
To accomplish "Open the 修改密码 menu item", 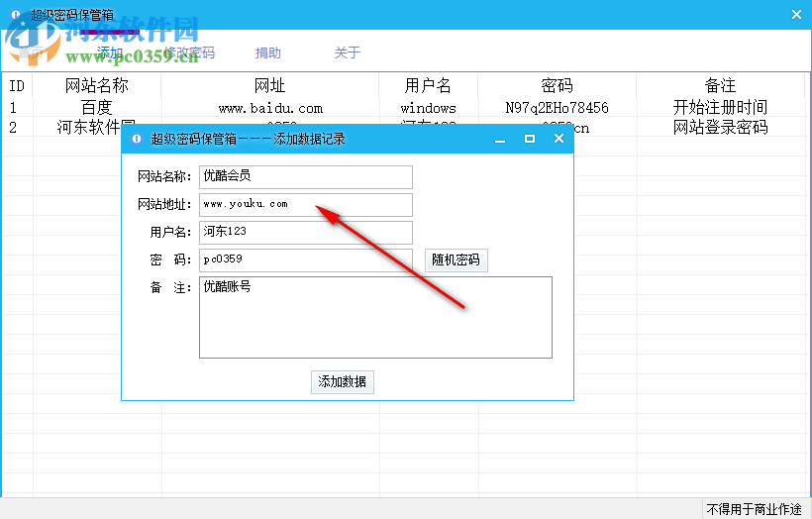I will coord(189,52).
